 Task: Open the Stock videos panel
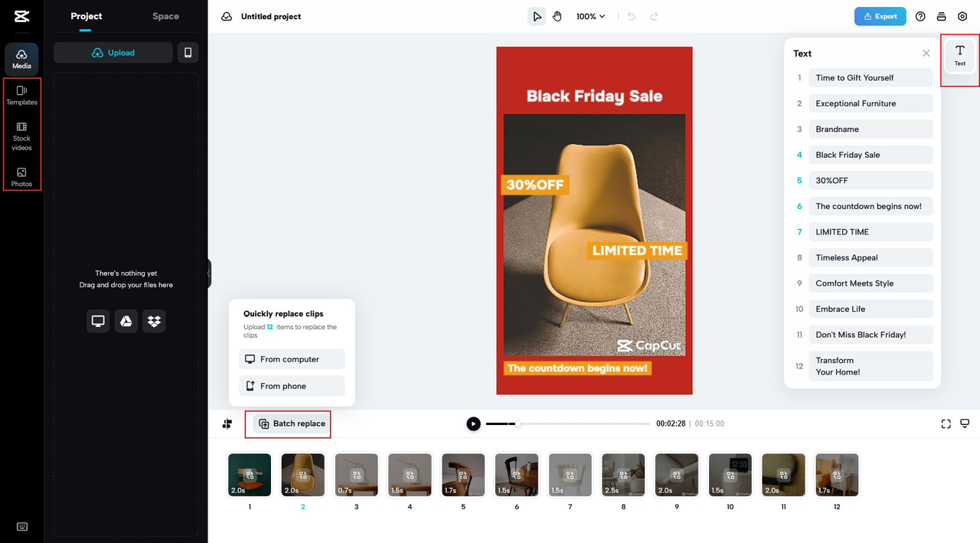[x=21, y=136]
